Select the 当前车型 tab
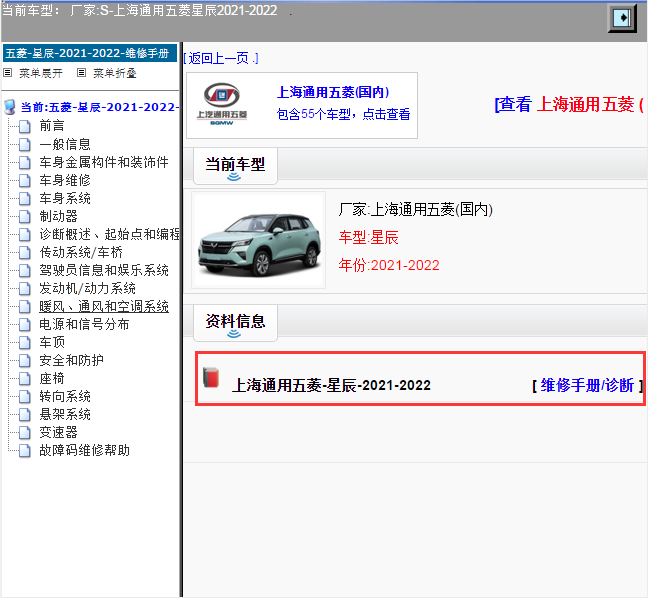Screen dimensions: 648x598 235,166
